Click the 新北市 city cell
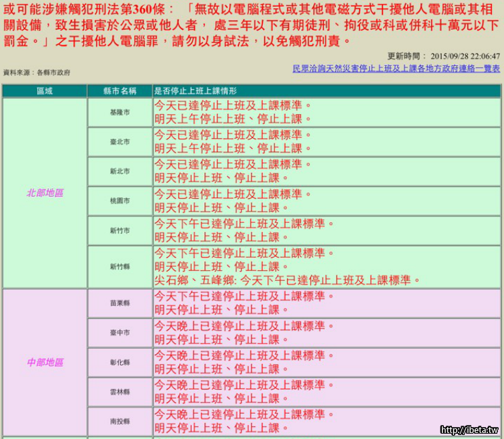The width and height of the screenshot is (504, 439). coord(120,171)
